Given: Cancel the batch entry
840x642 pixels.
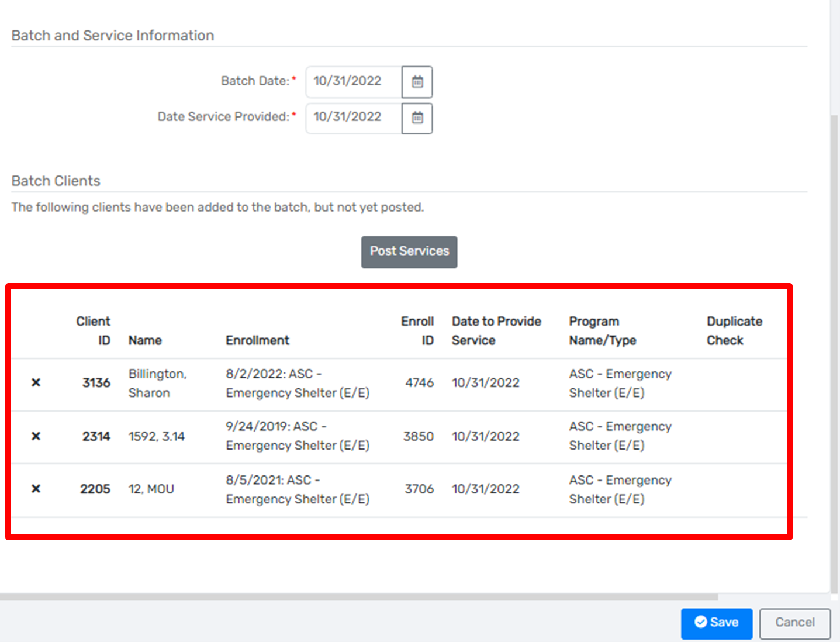Looking at the screenshot, I should click(794, 623).
